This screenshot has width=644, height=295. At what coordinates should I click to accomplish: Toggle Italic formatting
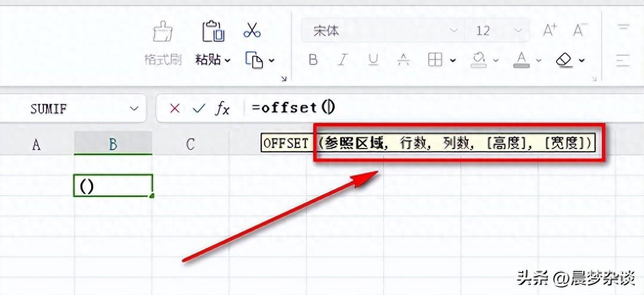pyautogui.click(x=344, y=60)
